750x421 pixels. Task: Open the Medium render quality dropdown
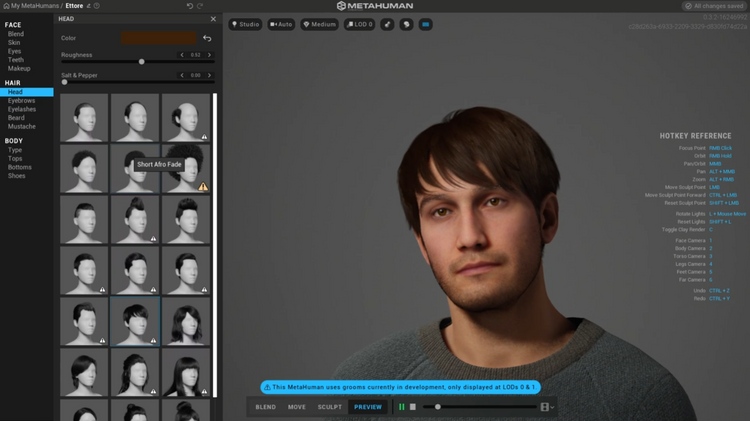coord(320,24)
